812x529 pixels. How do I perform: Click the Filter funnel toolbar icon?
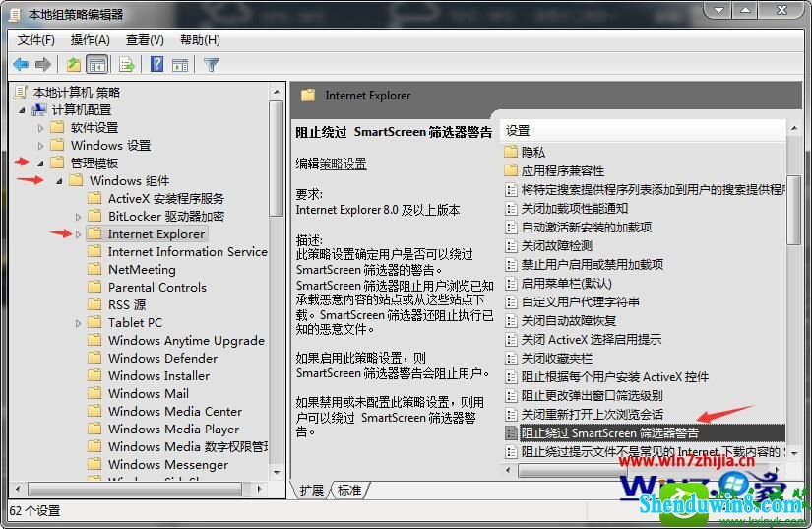pyautogui.click(x=212, y=65)
